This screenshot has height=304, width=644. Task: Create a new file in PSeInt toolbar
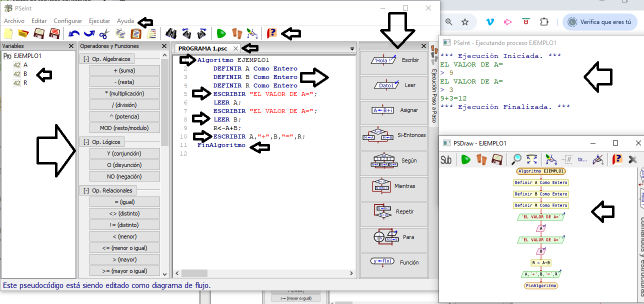8,34
